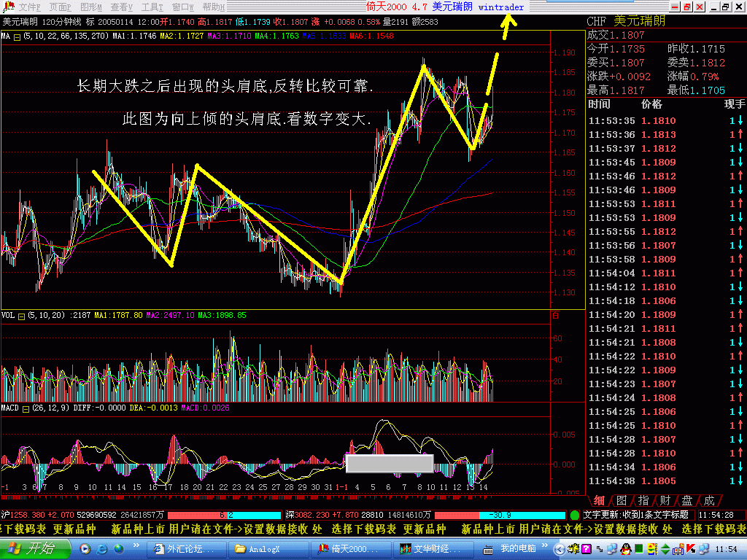The height and width of the screenshot is (560, 747).
Task: Click the 现手 column header
Action: tap(734, 104)
